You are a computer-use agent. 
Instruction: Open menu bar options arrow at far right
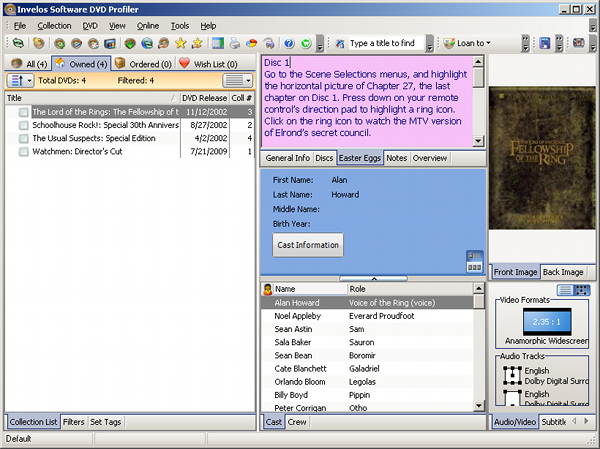click(593, 26)
